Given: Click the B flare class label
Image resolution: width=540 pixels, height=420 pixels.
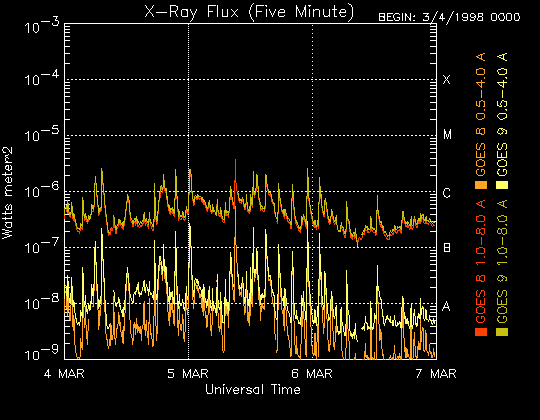Looking at the screenshot, I should 447,248.
